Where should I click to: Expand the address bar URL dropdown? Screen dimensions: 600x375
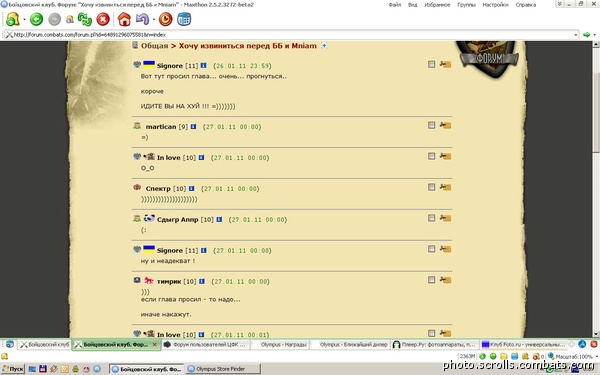576,35
